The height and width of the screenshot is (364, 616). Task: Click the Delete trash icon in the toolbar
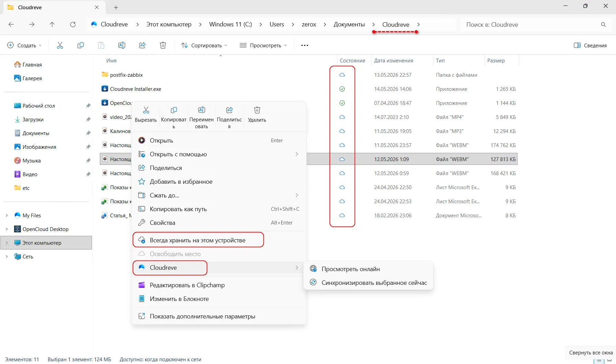pos(163,45)
